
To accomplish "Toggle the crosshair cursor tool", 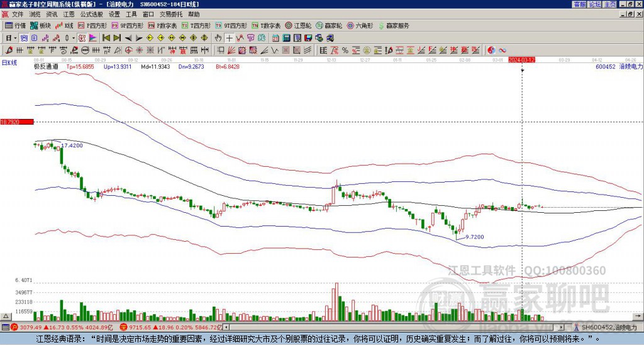I will (x=229, y=38).
